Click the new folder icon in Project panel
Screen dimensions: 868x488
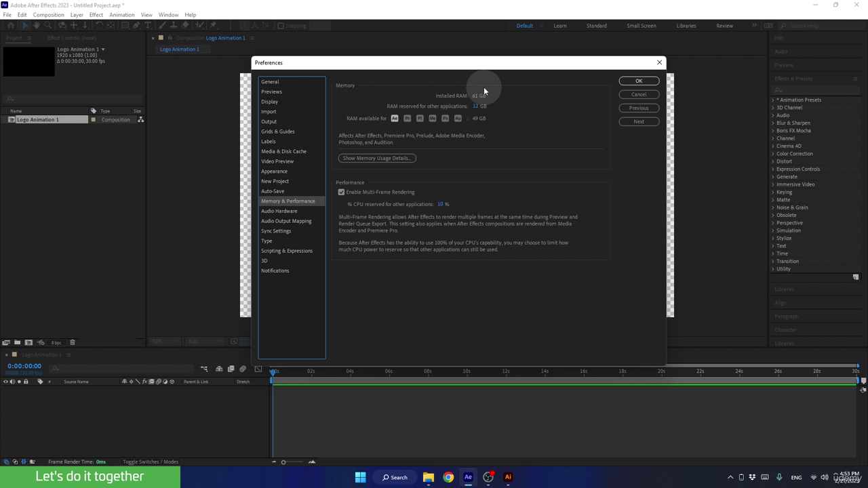[x=17, y=342]
